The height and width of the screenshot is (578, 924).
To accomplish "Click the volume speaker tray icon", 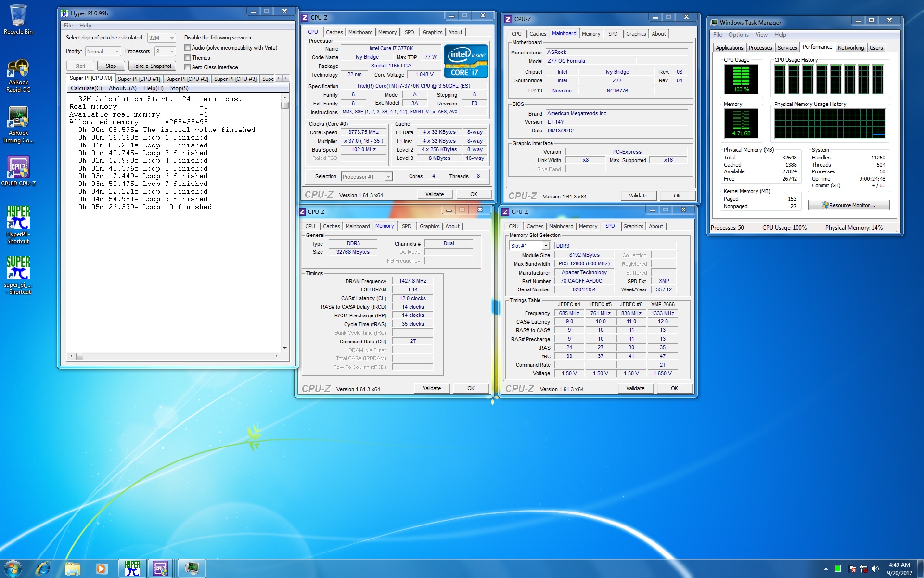I will (x=875, y=569).
